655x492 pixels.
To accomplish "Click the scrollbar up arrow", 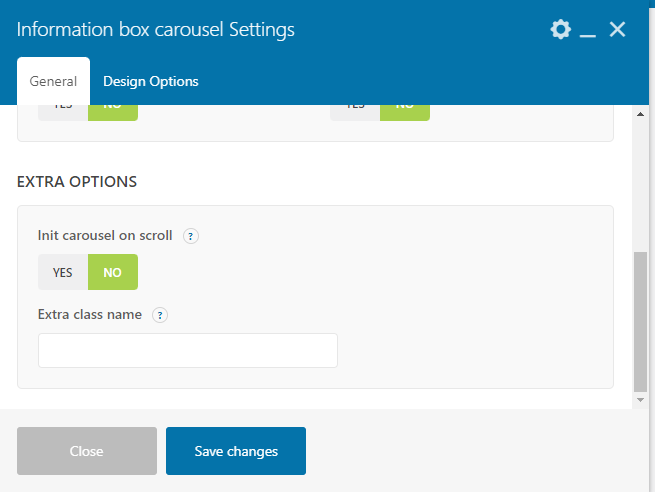I will click(641, 114).
